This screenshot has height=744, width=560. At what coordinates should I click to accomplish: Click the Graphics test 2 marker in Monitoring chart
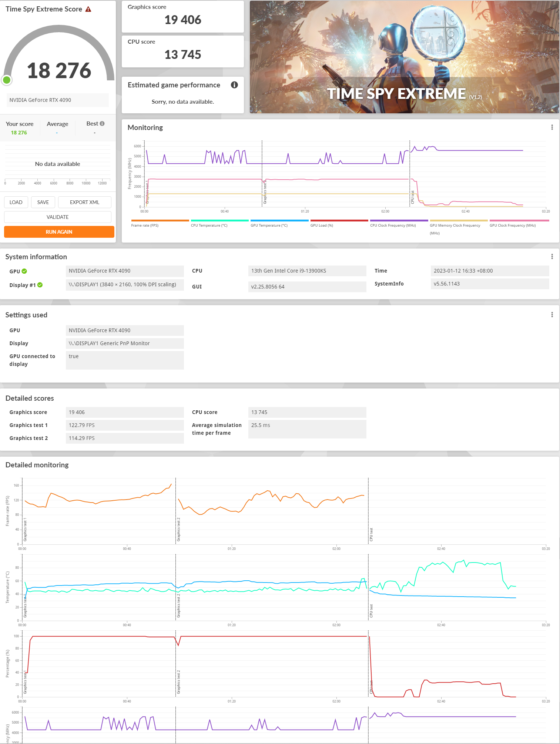click(x=265, y=191)
